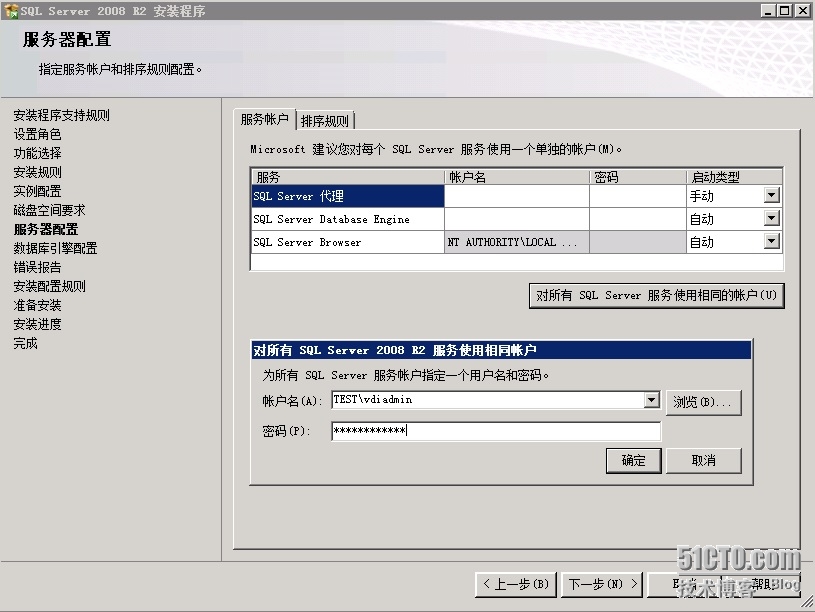This screenshot has height=612, width=815.
Task: Select the SQL Server Database Engine service row
Action: [x=517, y=219]
